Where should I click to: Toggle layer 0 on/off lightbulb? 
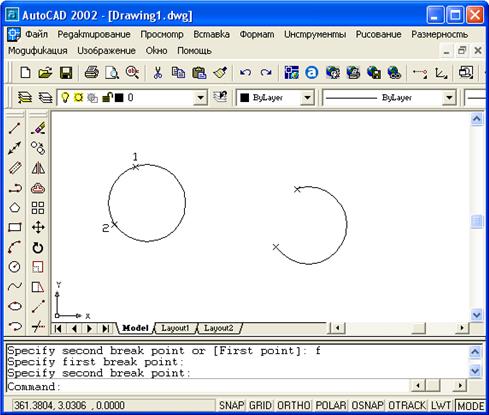[65, 97]
